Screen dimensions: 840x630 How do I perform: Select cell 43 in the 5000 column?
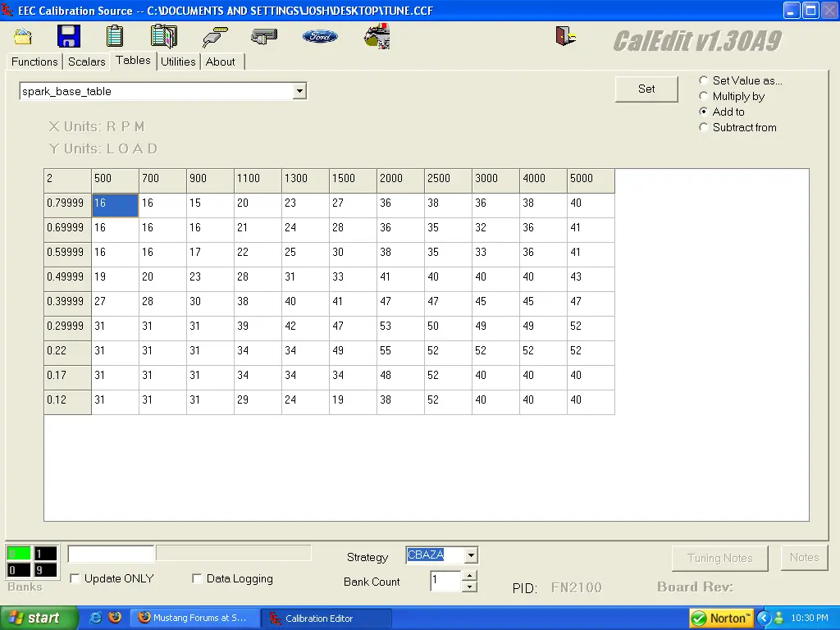[x=591, y=279]
